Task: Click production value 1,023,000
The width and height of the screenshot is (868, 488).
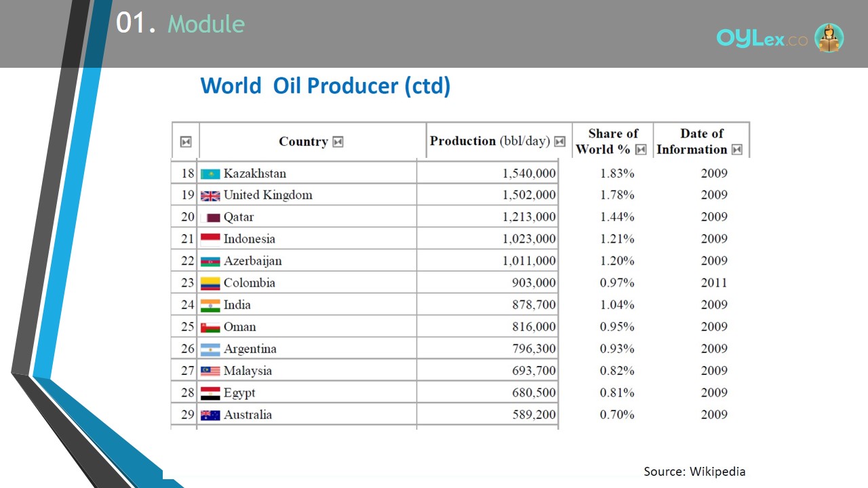Action: [x=529, y=239]
